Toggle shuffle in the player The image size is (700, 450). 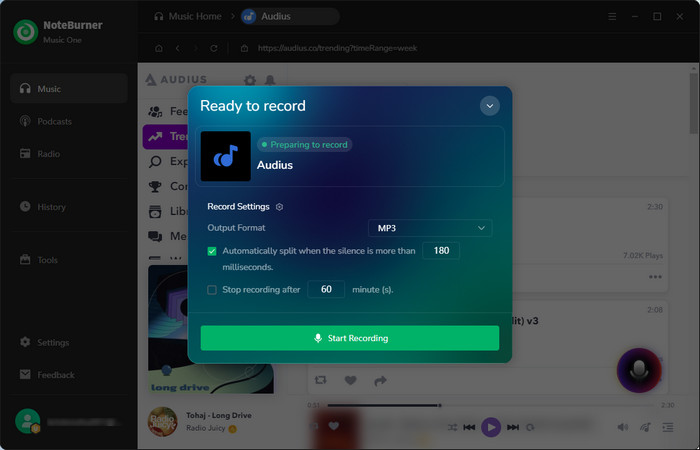(x=452, y=427)
